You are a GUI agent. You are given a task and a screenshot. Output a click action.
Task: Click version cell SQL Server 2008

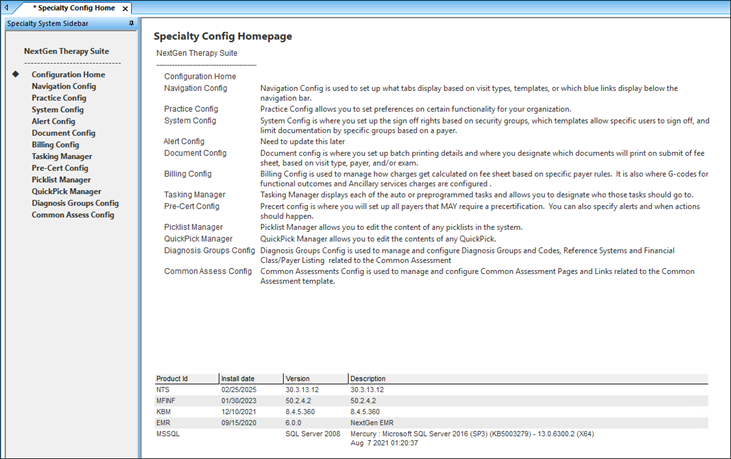point(313,434)
